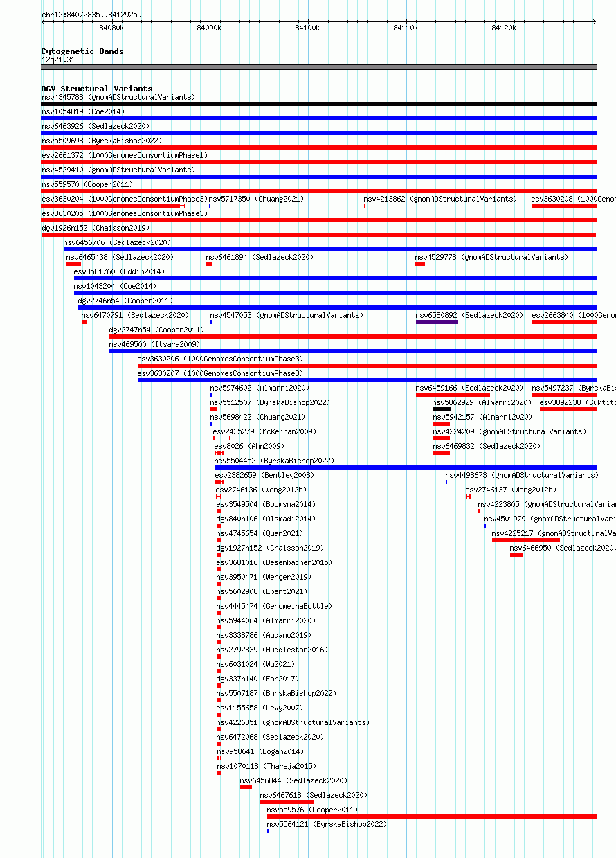The image size is (616, 858).
Task: Open nsv6463926 (Sedlazeck2020) variant
Action: tap(96, 126)
